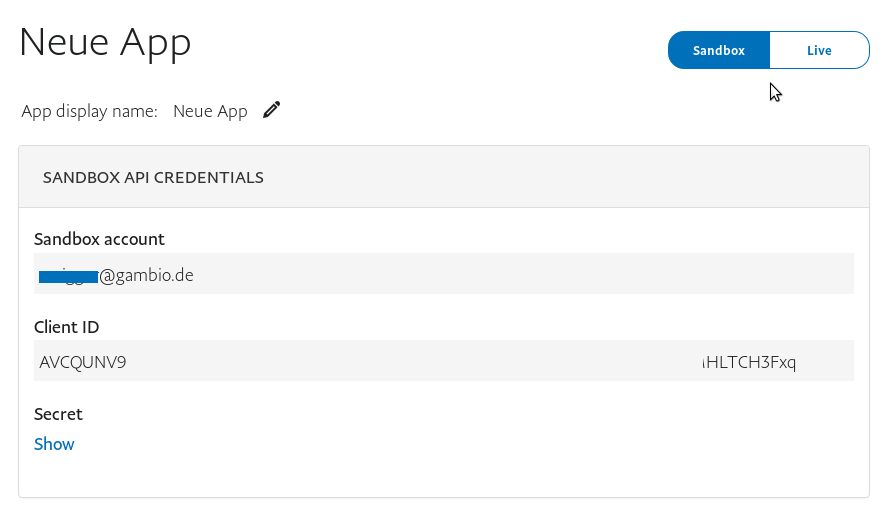895x509 pixels.
Task: Click the AVCQUNV9 Client ID beginning text
Action: (83, 361)
